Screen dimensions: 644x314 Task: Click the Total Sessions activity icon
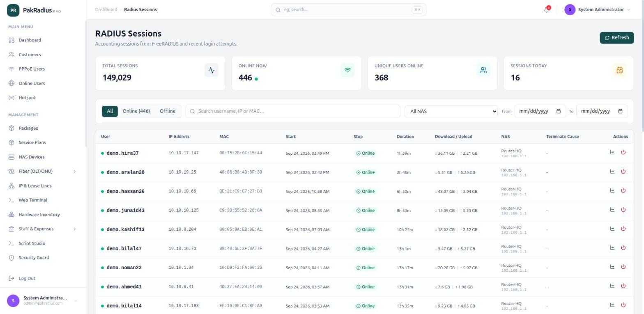coord(212,70)
